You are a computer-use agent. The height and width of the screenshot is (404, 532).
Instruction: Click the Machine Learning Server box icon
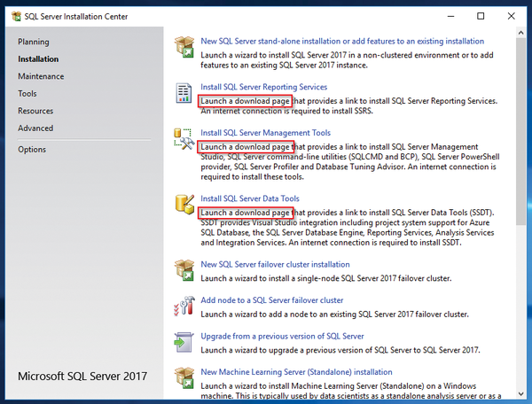click(184, 377)
